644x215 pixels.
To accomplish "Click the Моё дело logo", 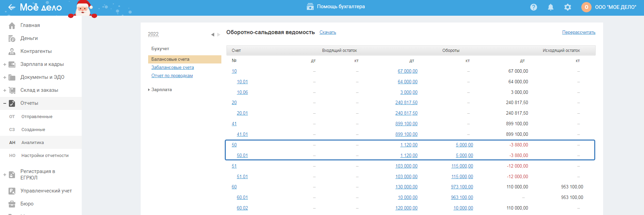I will 41,7.
